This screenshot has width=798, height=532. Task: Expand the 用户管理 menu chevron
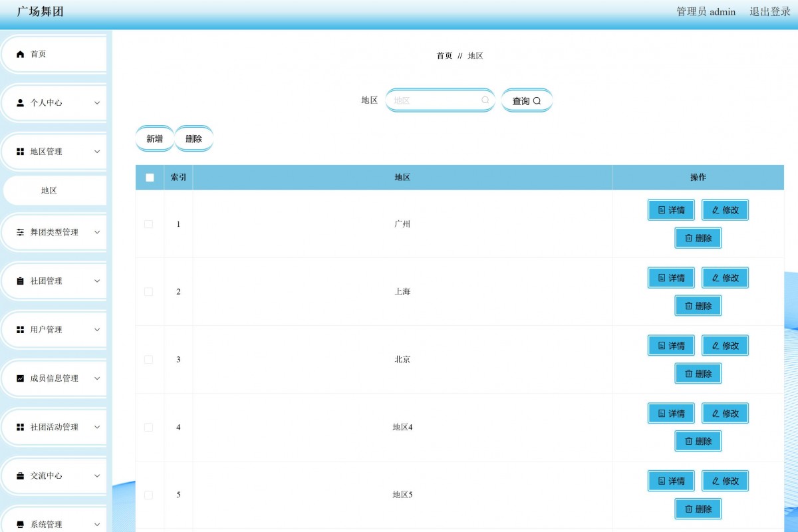pyautogui.click(x=97, y=330)
